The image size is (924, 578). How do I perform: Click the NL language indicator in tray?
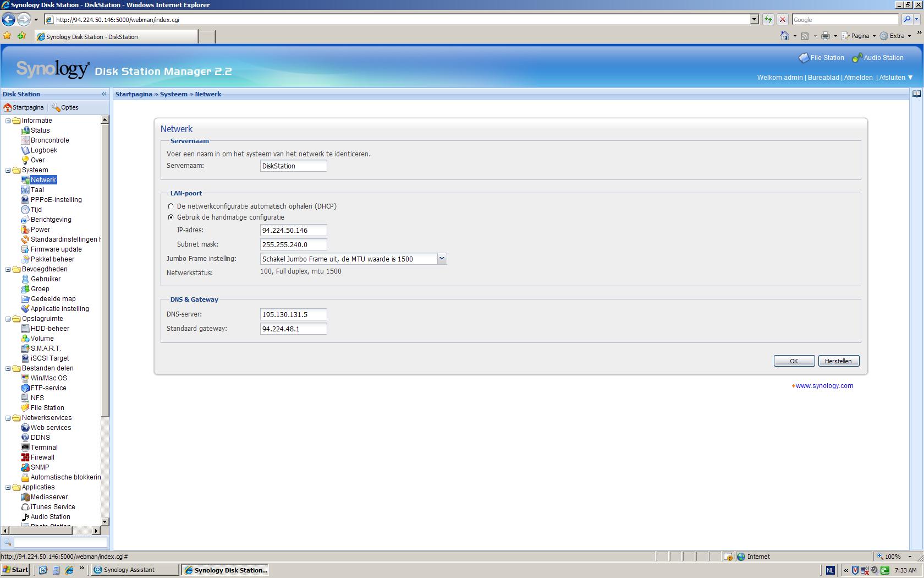830,570
